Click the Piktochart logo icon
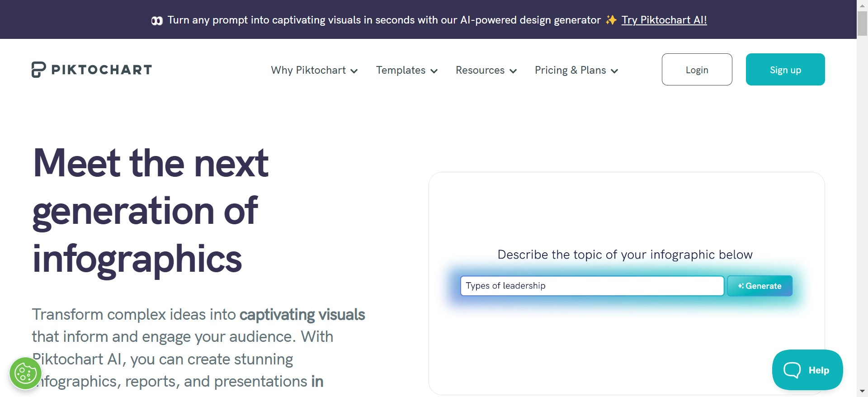Image resolution: width=868 pixels, height=397 pixels. click(x=38, y=70)
